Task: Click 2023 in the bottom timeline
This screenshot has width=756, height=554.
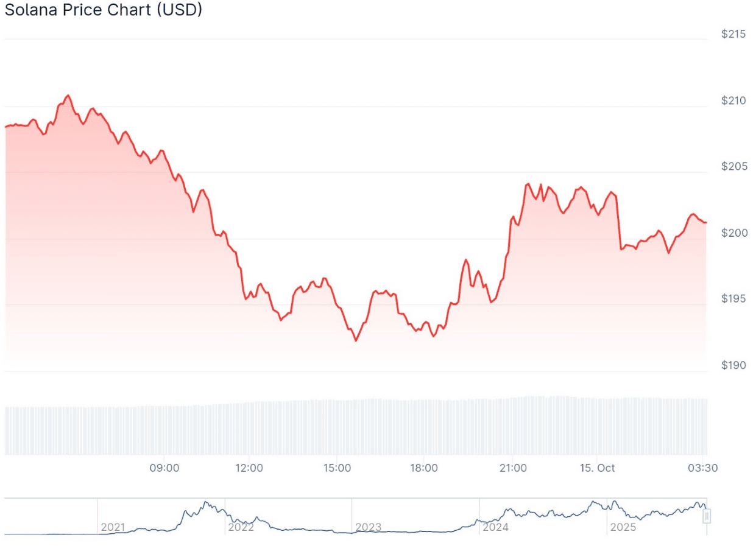Action: tap(368, 527)
